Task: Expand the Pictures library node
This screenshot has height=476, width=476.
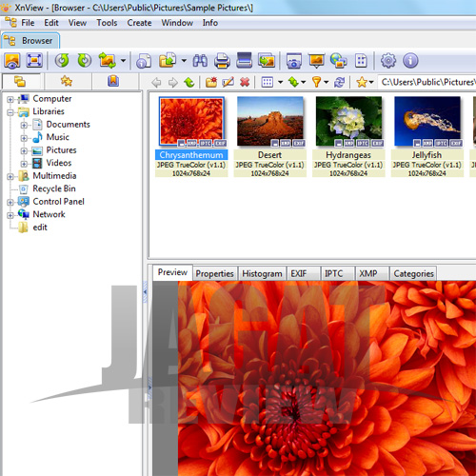Action: pyautogui.click(x=24, y=151)
